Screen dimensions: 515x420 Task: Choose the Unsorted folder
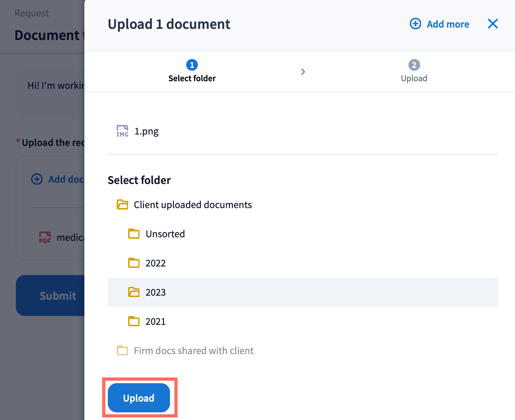point(165,234)
